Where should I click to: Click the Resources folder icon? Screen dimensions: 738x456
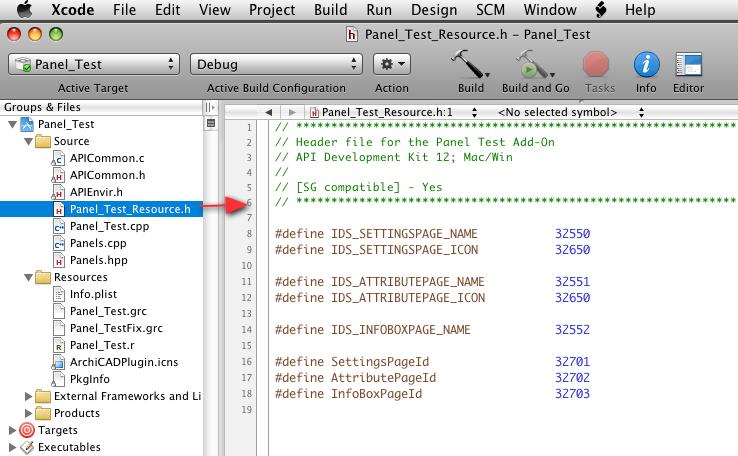[43, 277]
